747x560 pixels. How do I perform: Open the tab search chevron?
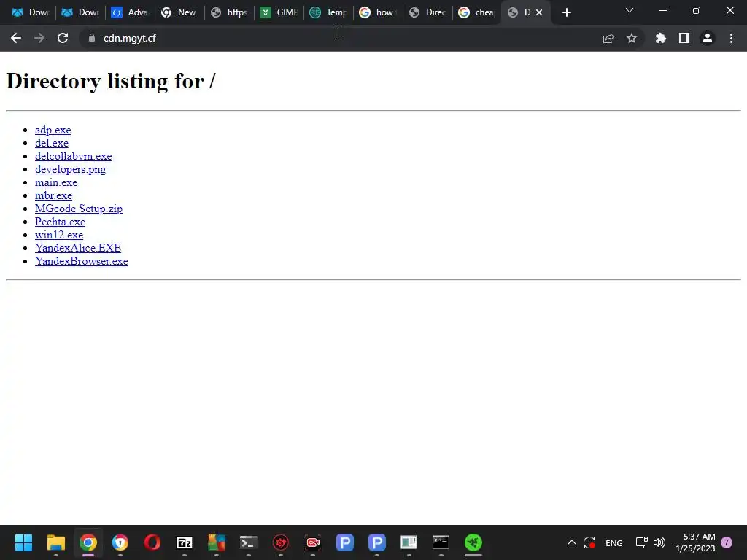coord(630,10)
